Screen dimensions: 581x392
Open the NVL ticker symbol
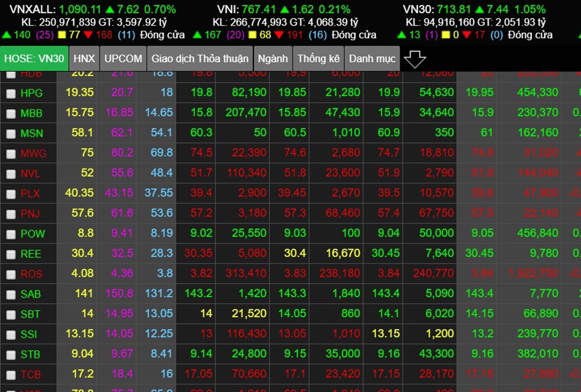pyautogui.click(x=30, y=174)
